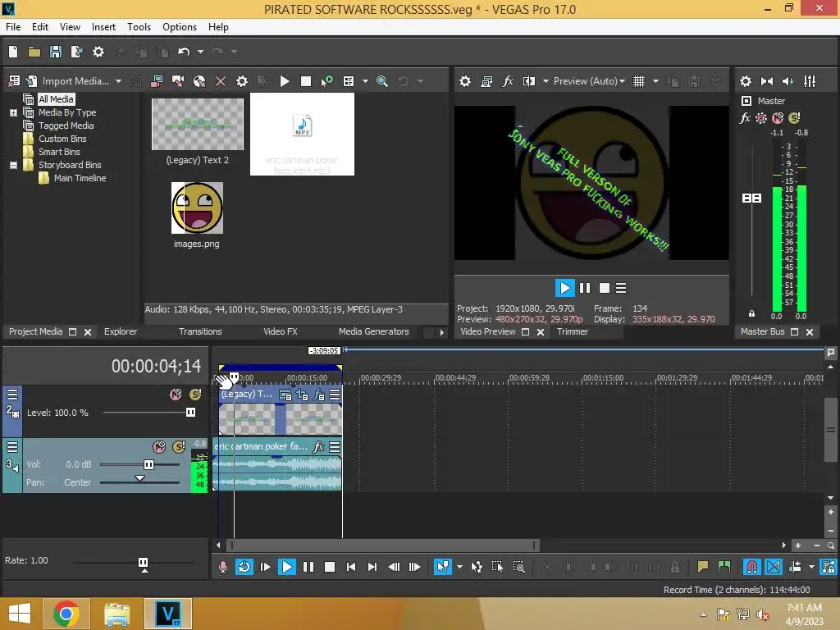Viewport: 840px width, 630px height.
Task: Create a new project from the toolbar
Action: click(x=13, y=52)
